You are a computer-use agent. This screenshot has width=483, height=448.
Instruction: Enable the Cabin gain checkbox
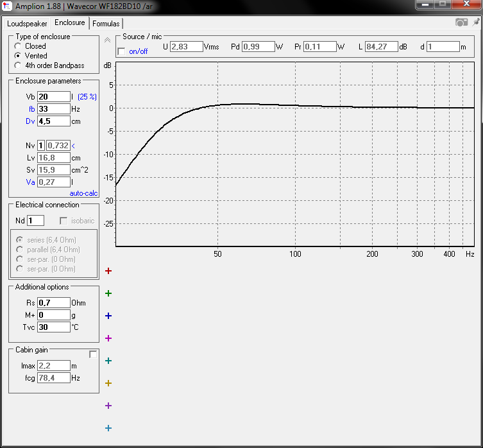point(93,354)
